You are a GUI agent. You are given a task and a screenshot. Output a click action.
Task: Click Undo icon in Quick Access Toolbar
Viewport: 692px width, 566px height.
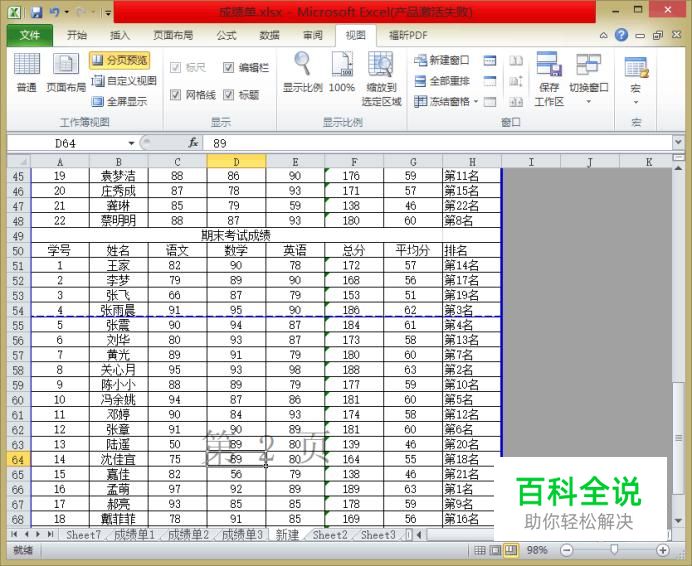[54, 12]
